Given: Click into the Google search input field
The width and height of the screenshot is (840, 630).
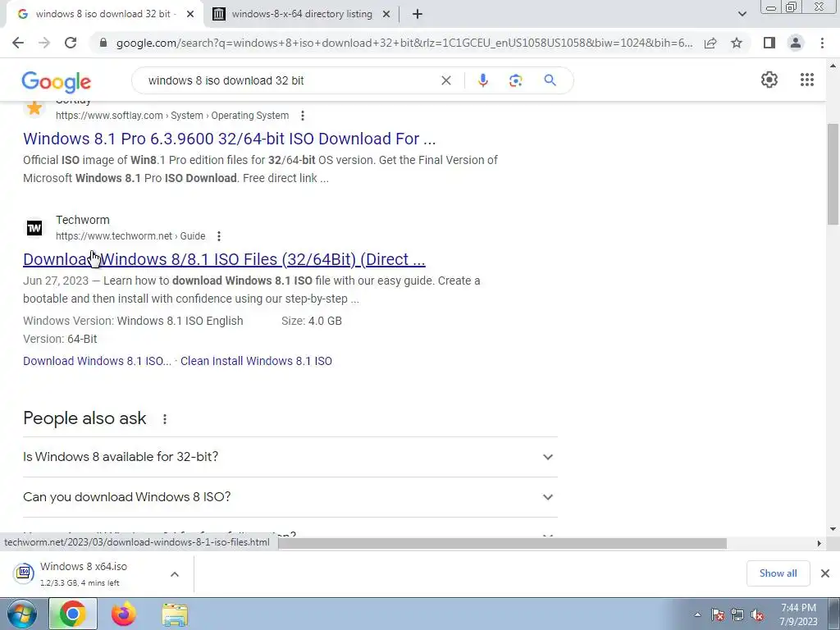Looking at the screenshot, I should 290,80.
